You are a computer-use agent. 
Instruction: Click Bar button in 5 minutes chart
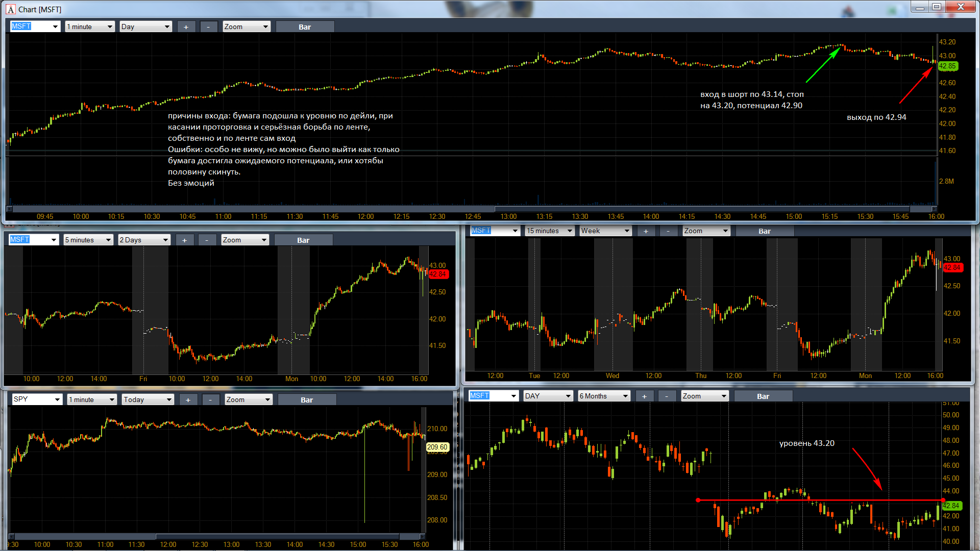[x=303, y=240]
